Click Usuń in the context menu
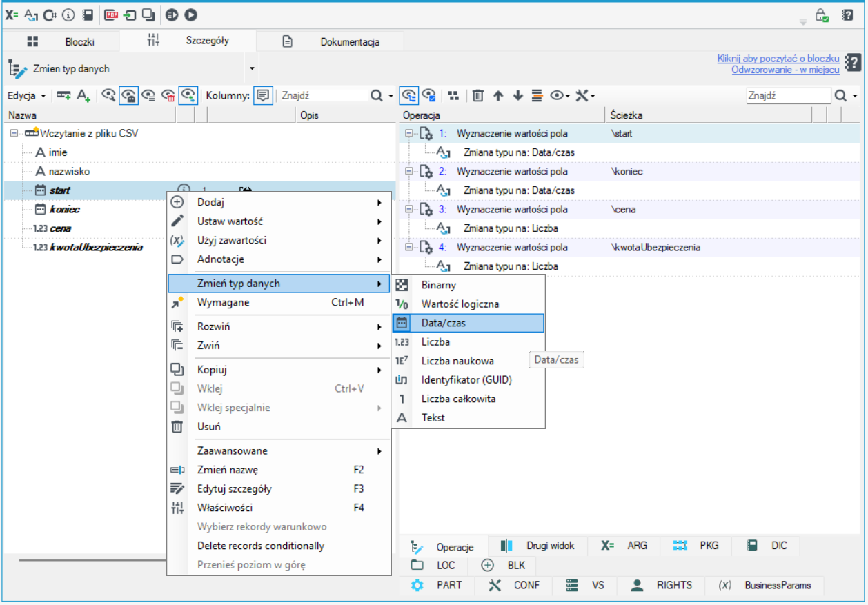Screen dimensions: 868x605 point(279,427)
